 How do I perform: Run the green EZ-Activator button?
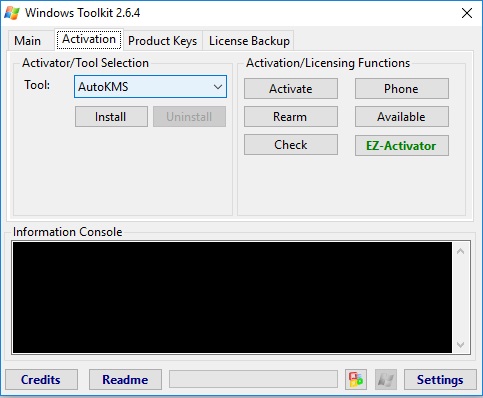[x=402, y=146]
